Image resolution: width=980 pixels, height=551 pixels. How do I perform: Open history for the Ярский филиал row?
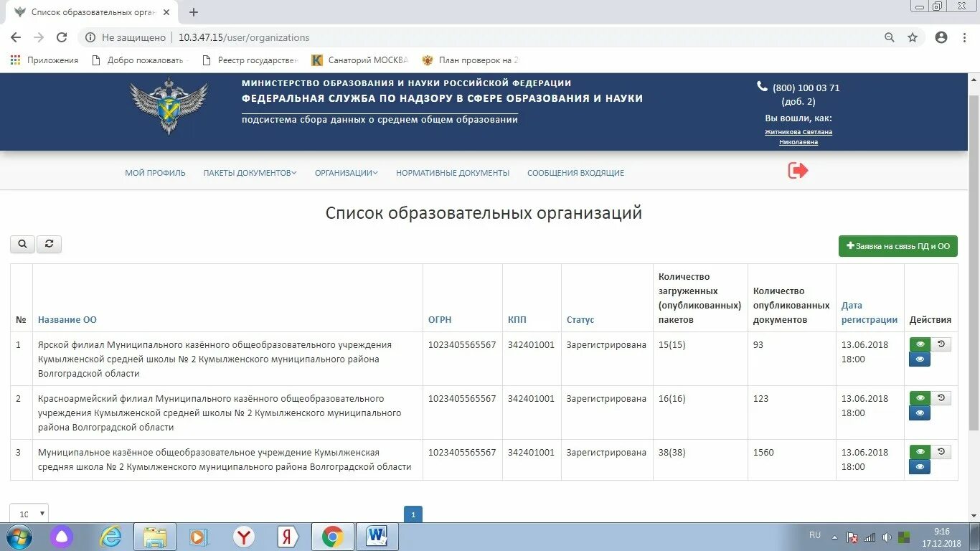942,344
